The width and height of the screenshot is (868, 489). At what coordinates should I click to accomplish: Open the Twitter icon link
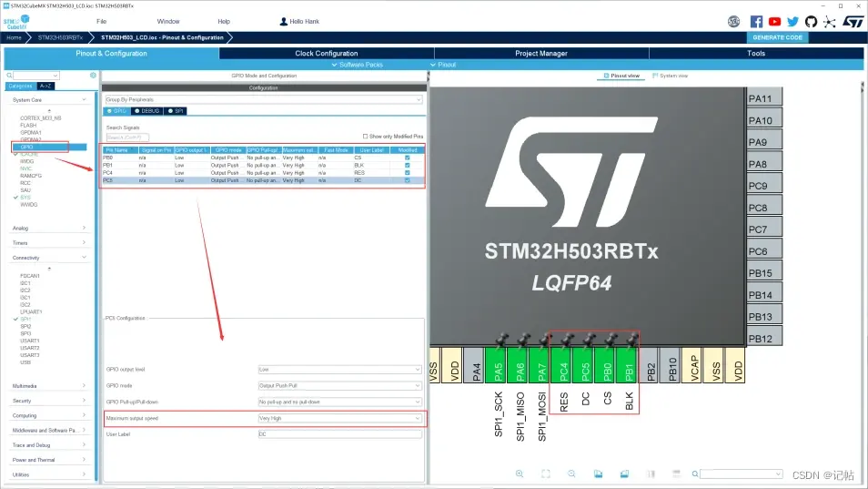[x=792, y=22]
